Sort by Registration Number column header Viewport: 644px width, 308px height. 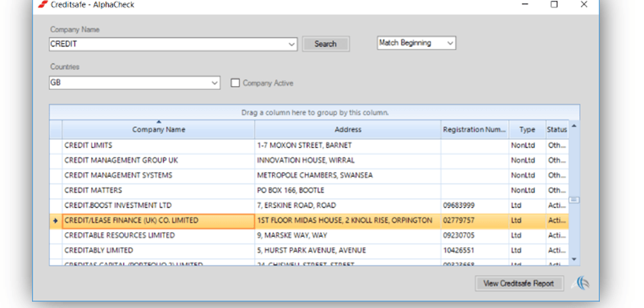pos(475,130)
